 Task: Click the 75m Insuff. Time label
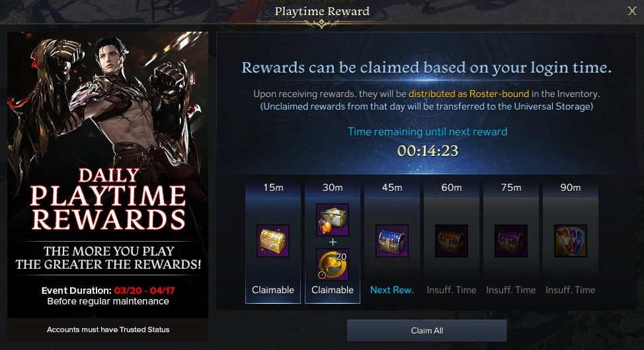pos(511,290)
